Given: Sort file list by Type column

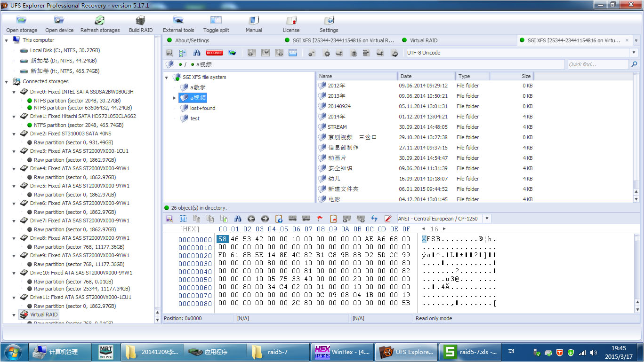Looking at the screenshot, I should click(473, 76).
